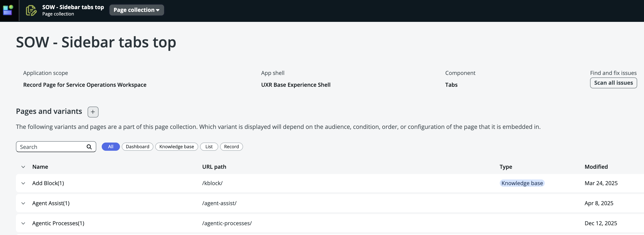Screen dimensions: 644x235
Task: Click the large SOW - Sidebar tabs top heading
Action: pos(96,42)
